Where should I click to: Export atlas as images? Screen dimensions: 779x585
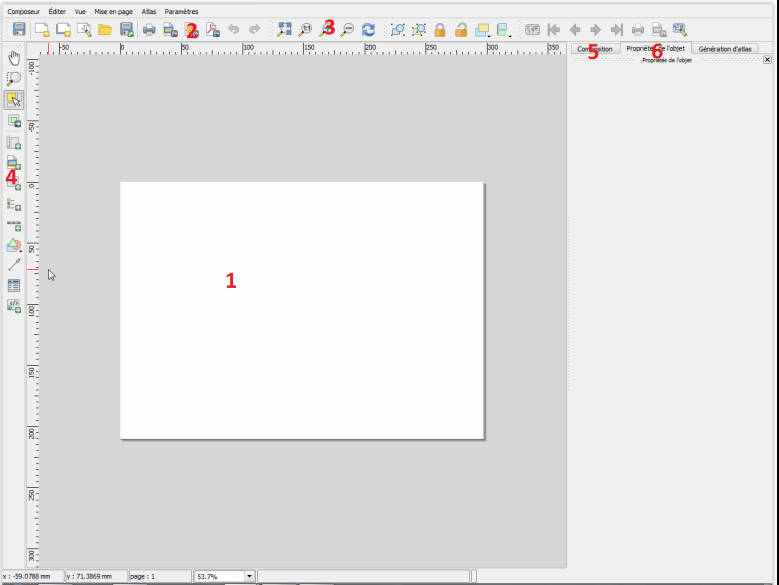(659, 30)
